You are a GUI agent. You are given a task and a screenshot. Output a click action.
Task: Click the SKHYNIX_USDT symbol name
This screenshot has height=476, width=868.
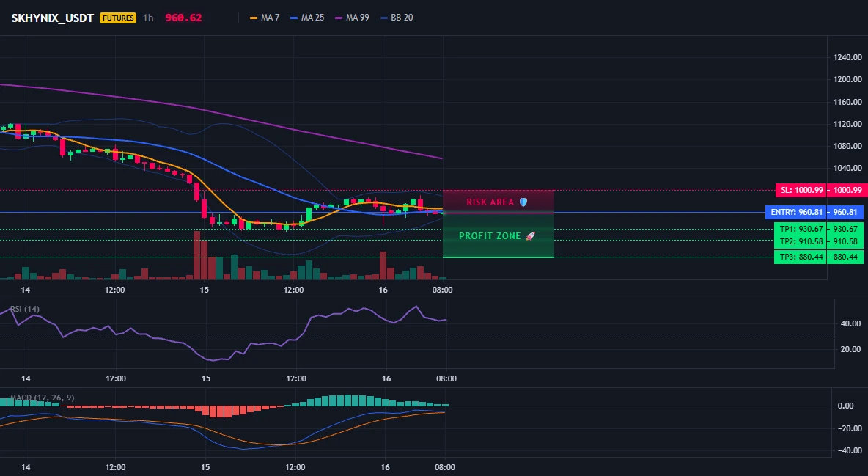pos(53,18)
